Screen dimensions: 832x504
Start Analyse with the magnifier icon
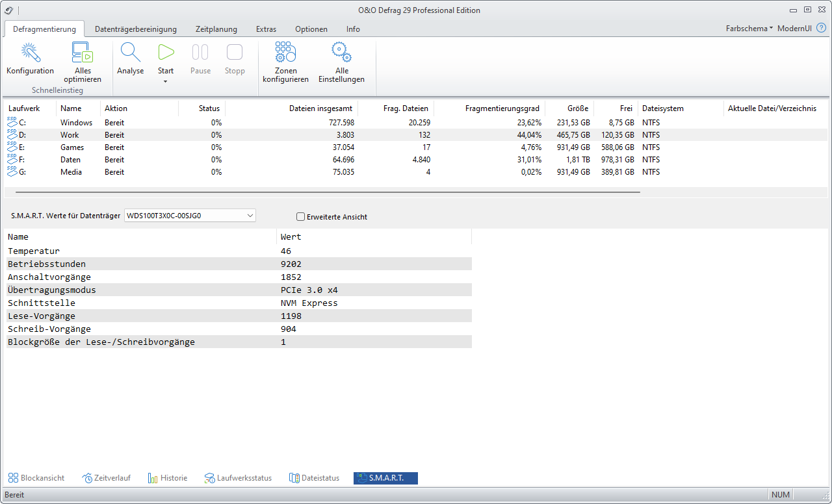pos(131,53)
